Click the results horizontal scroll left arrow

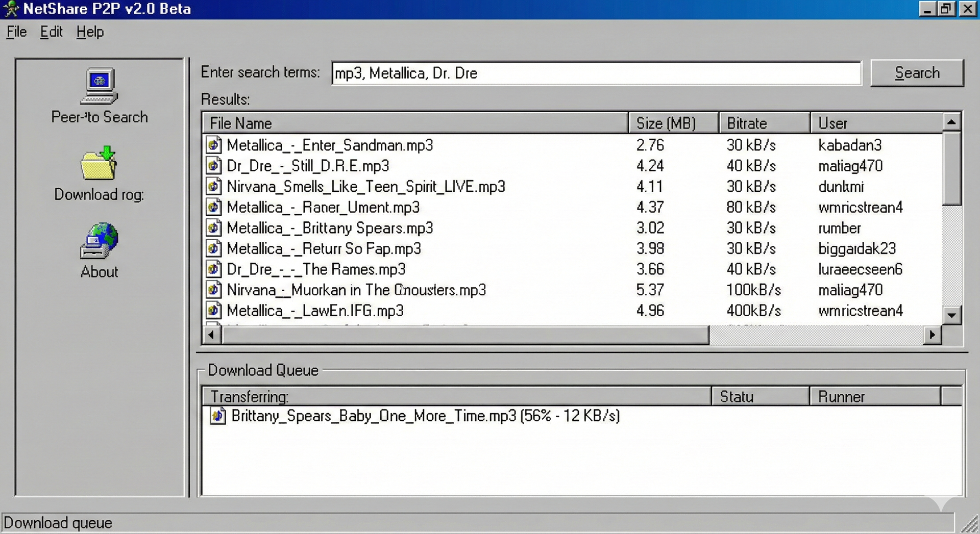click(x=211, y=335)
